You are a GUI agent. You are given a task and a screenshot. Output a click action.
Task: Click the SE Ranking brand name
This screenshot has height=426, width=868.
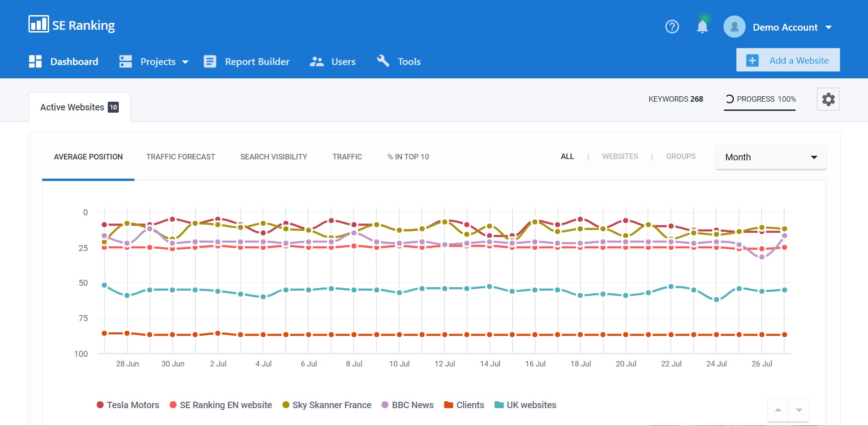pos(83,25)
